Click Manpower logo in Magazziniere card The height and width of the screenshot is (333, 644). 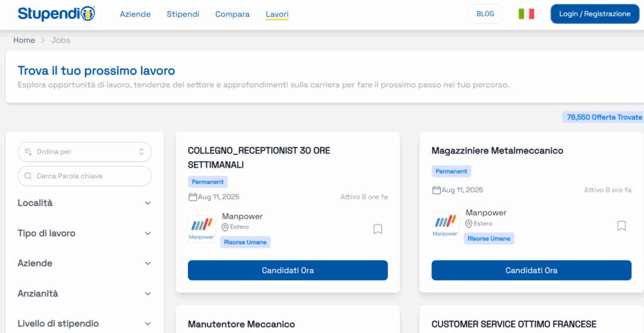coord(445,225)
